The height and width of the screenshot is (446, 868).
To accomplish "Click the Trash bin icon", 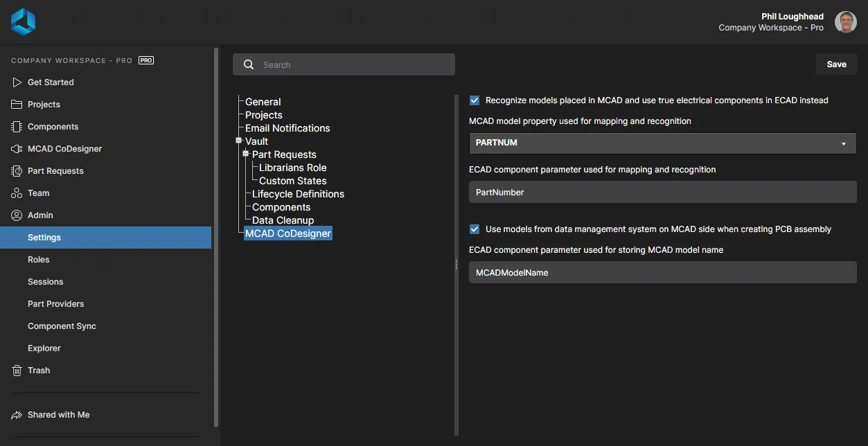I will coord(17,371).
